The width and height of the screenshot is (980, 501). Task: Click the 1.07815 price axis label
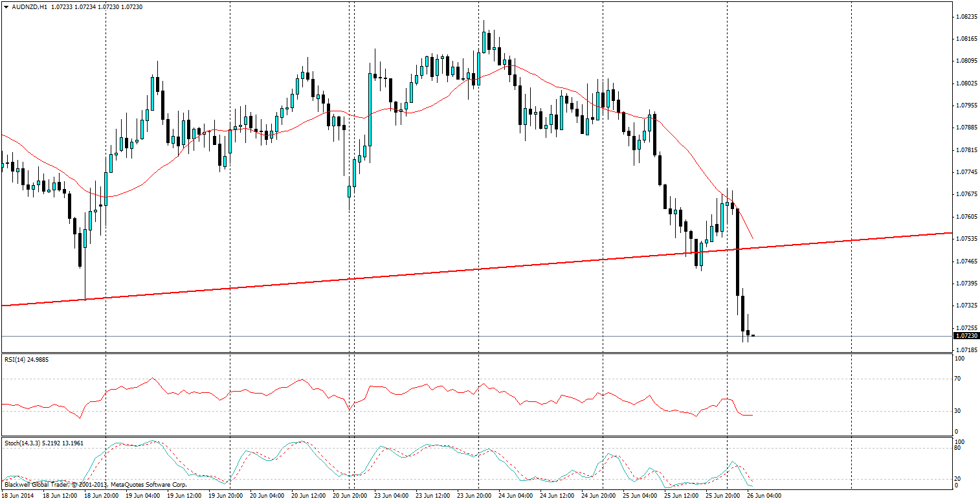point(967,150)
